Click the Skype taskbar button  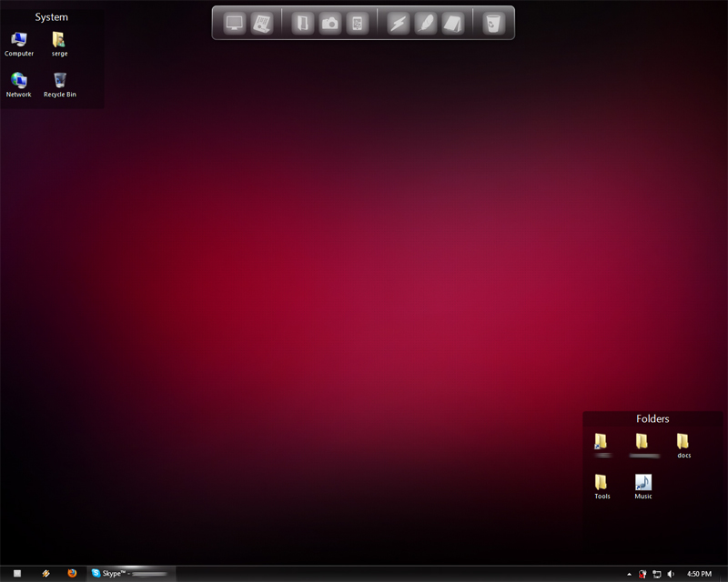pos(130,574)
